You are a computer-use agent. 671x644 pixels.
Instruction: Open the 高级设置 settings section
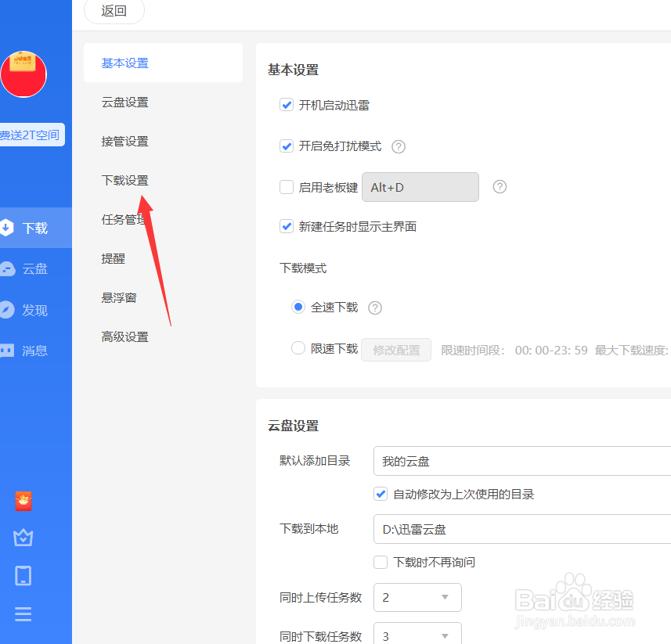click(x=124, y=336)
